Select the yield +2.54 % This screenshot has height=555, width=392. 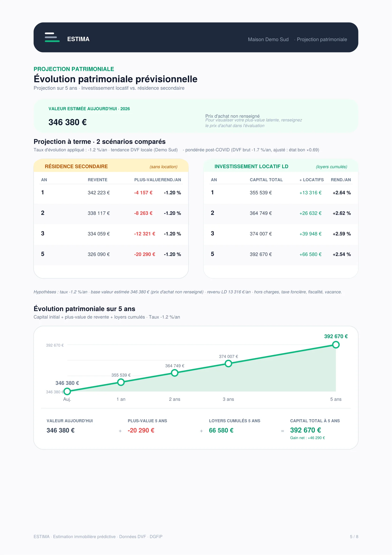(342, 254)
